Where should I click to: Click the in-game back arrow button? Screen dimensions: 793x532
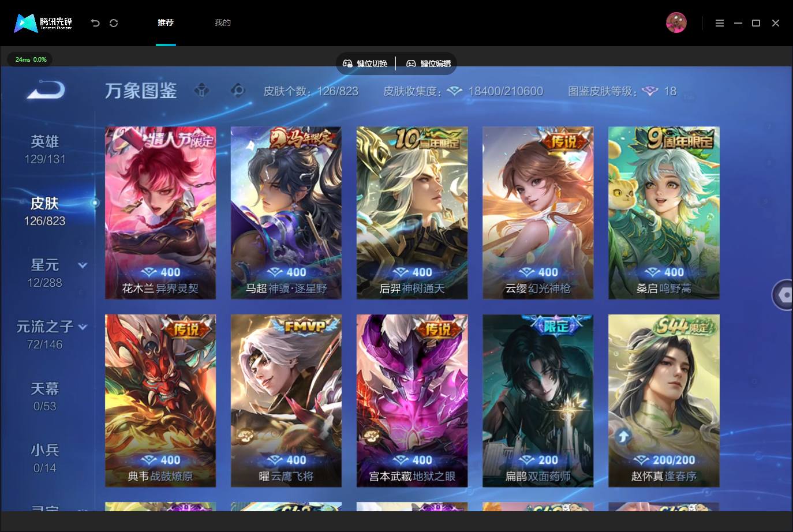[x=46, y=90]
